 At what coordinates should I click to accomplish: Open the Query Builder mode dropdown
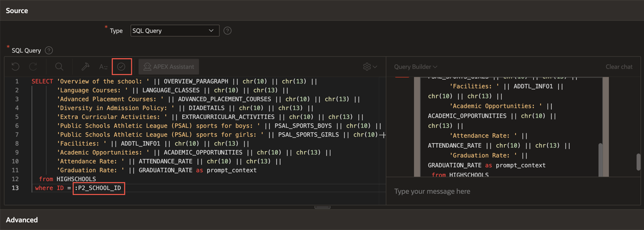[416, 67]
